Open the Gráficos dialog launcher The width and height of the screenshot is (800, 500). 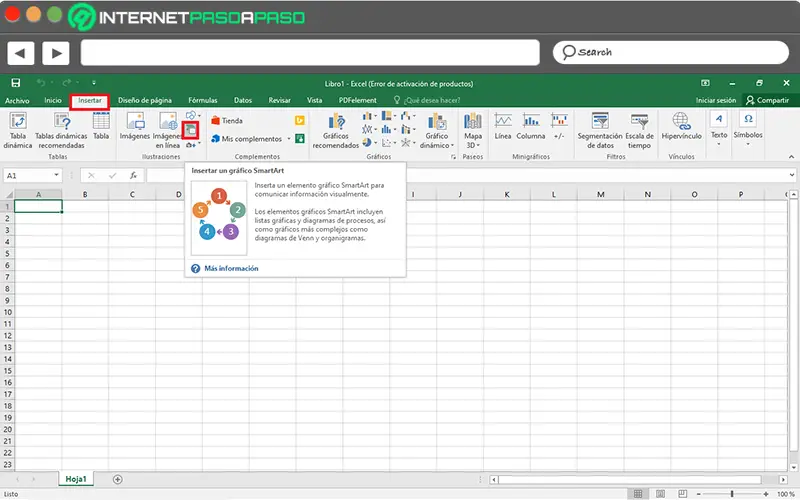453,157
